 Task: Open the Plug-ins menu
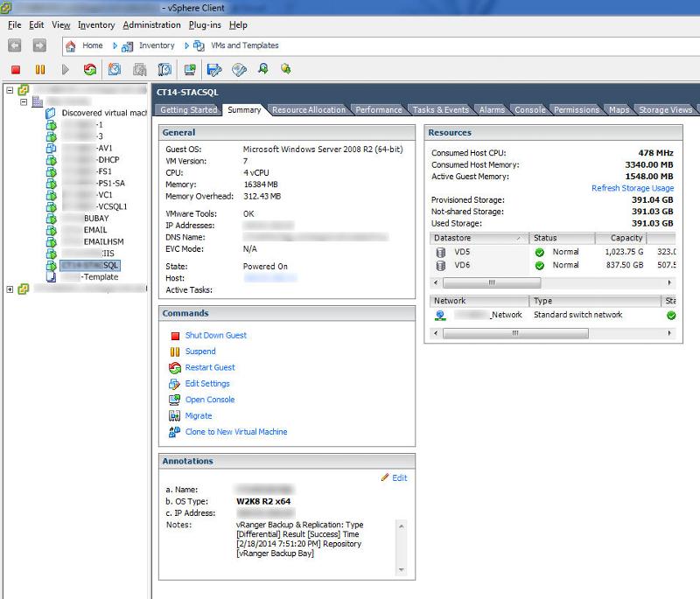pos(205,25)
